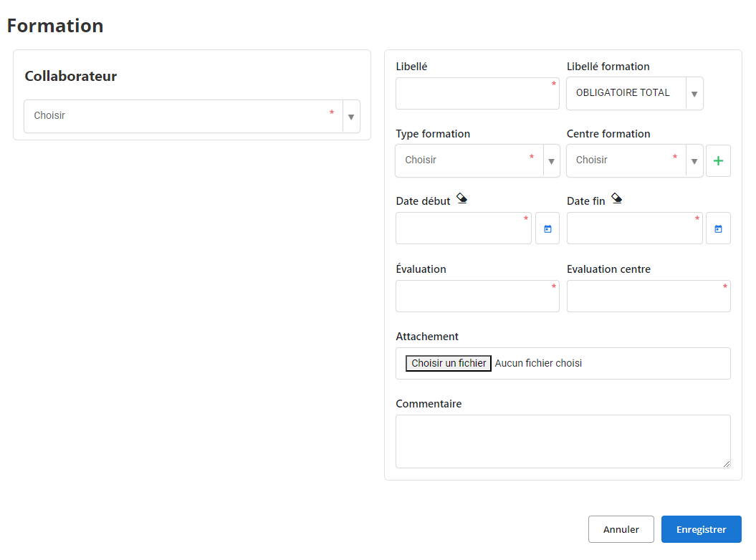Click the Libellé formation label

[x=608, y=67]
